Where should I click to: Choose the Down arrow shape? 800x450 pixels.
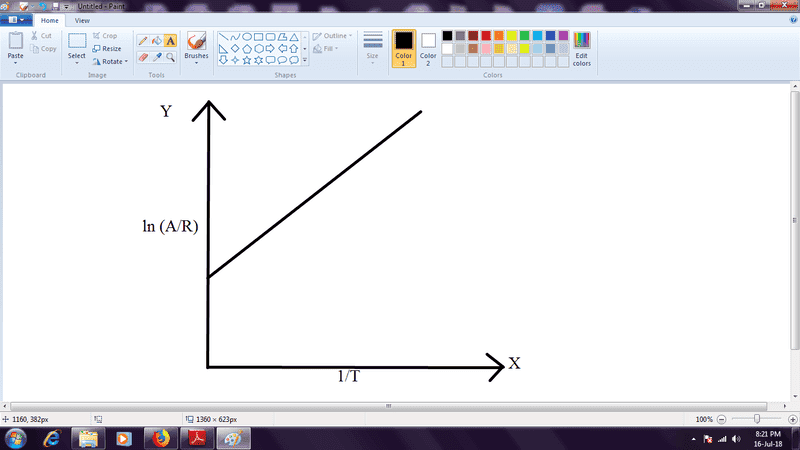(x=223, y=60)
